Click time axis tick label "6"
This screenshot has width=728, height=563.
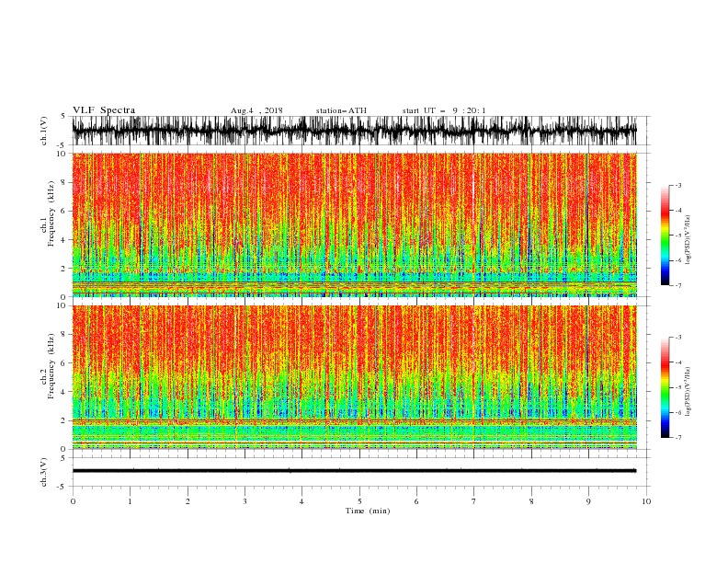(x=416, y=501)
